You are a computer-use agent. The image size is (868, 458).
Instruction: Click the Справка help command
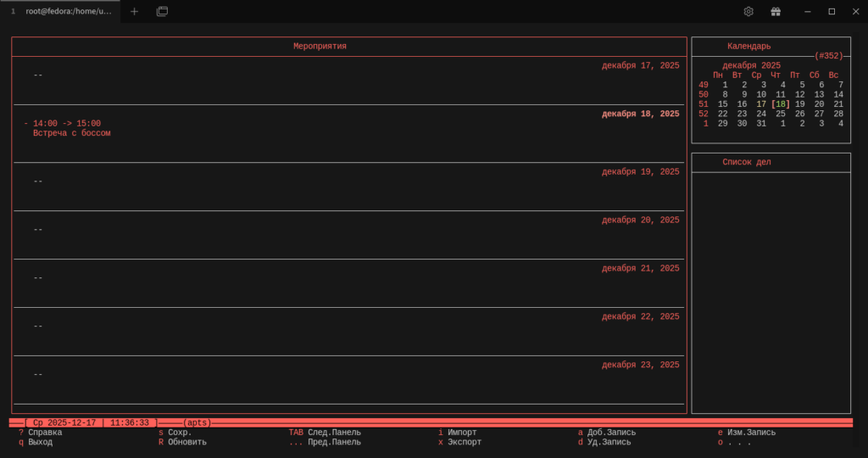(45, 432)
